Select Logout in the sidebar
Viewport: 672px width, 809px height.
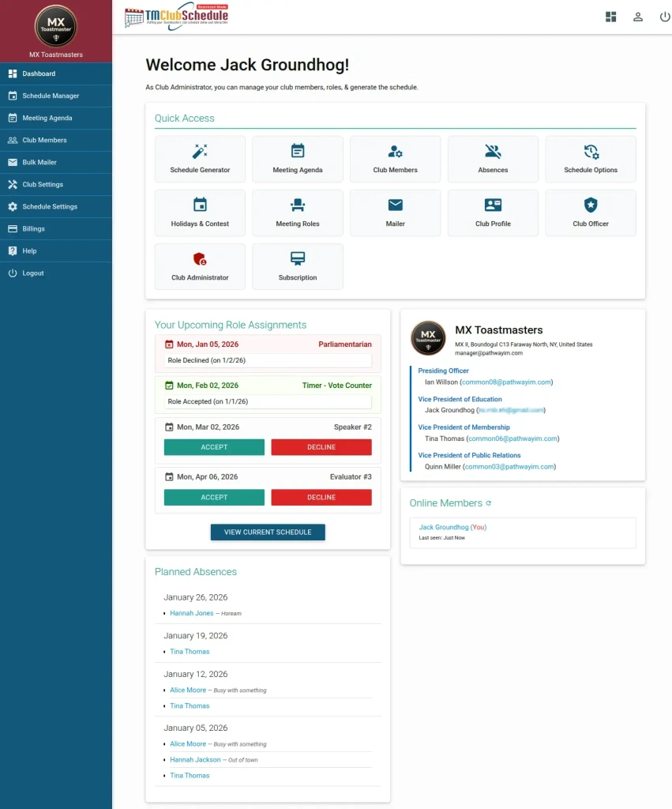(x=56, y=273)
